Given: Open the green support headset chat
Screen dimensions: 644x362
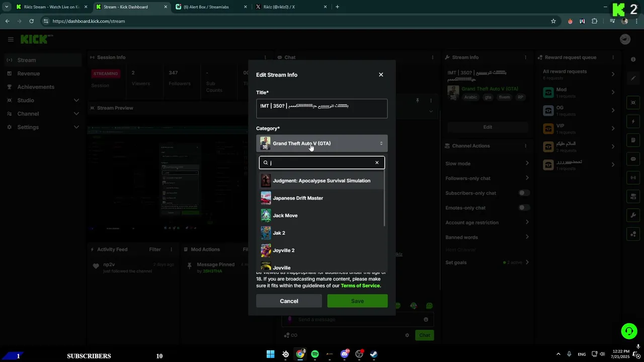Looking at the screenshot, I should tap(629, 331).
